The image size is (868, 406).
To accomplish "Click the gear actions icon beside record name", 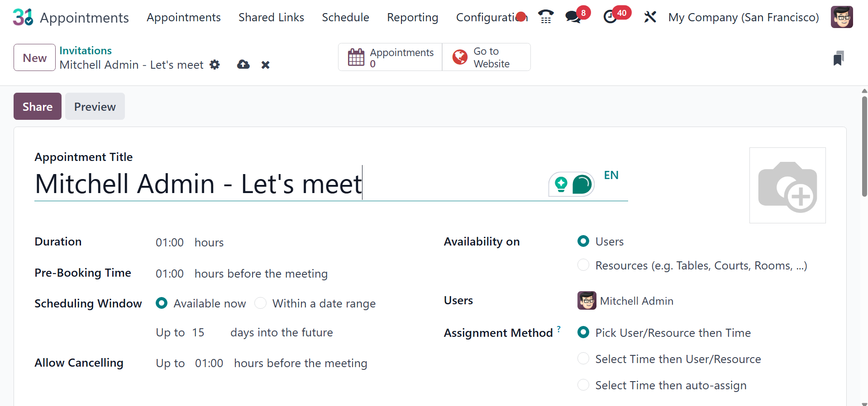I will [x=215, y=65].
